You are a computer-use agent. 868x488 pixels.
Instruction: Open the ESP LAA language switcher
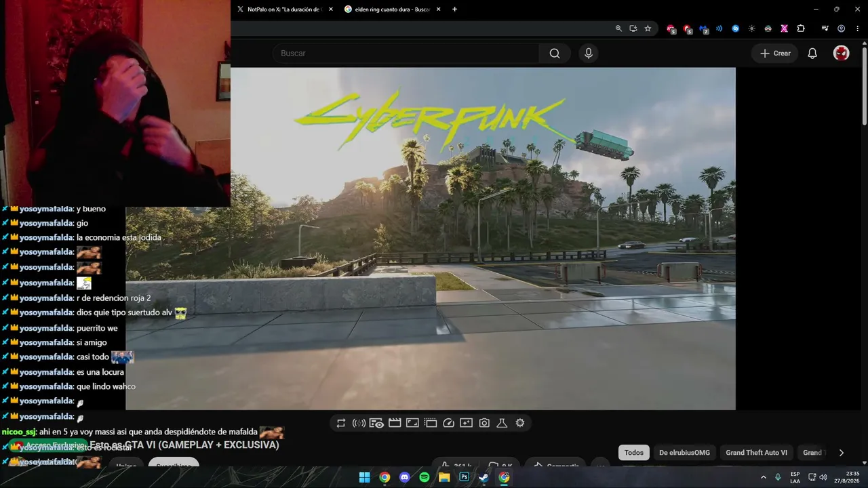[x=795, y=477]
